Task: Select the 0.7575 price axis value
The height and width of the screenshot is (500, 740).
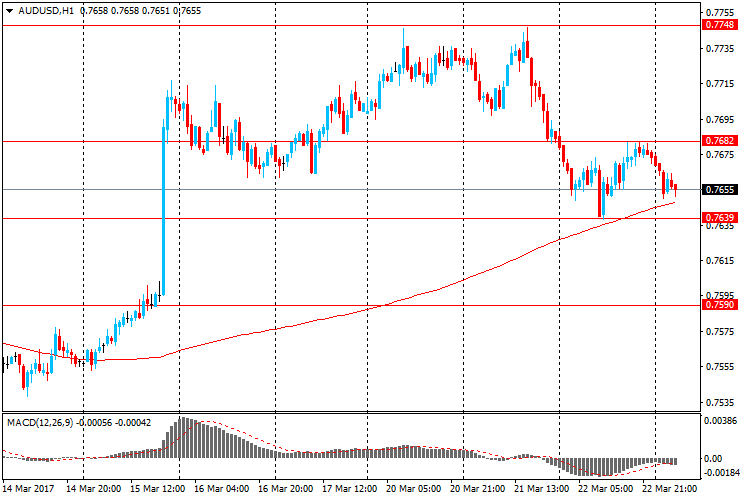Action: click(x=720, y=331)
